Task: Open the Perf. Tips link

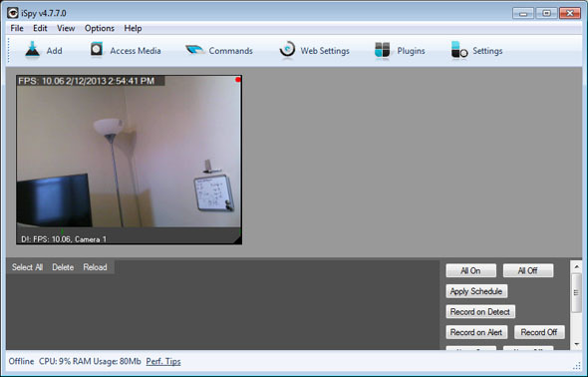Action: tap(163, 361)
